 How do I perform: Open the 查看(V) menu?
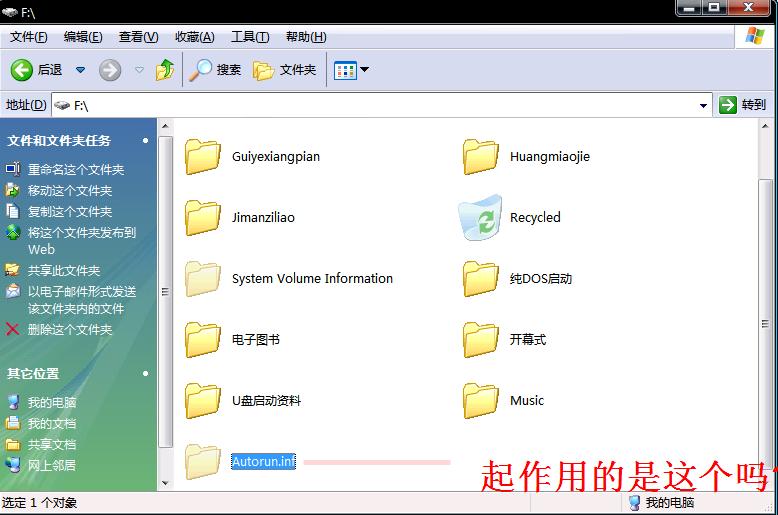tap(138, 37)
